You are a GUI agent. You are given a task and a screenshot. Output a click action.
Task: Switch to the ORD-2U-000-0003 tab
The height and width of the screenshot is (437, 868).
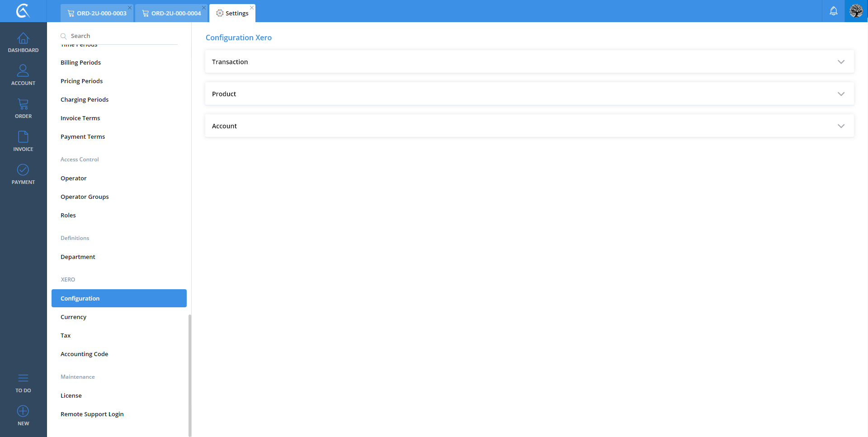pos(97,14)
